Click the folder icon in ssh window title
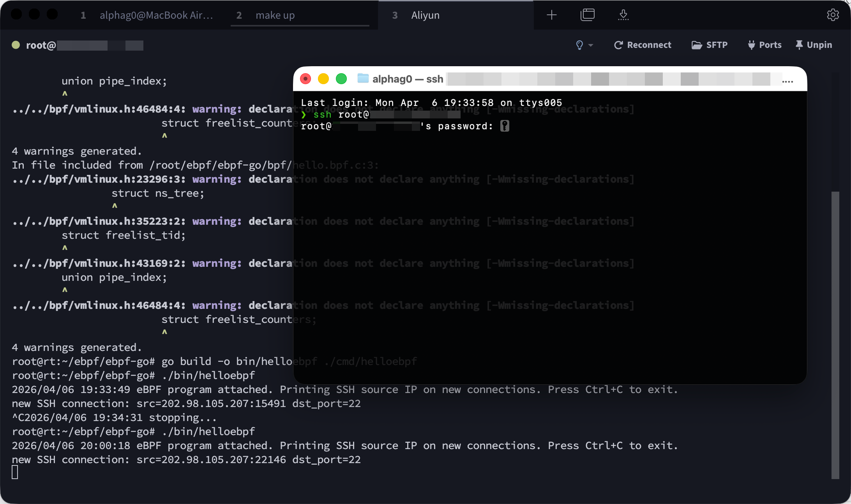Image resolution: width=851 pixels, height=504 pixels. click(x=363, y=79)
